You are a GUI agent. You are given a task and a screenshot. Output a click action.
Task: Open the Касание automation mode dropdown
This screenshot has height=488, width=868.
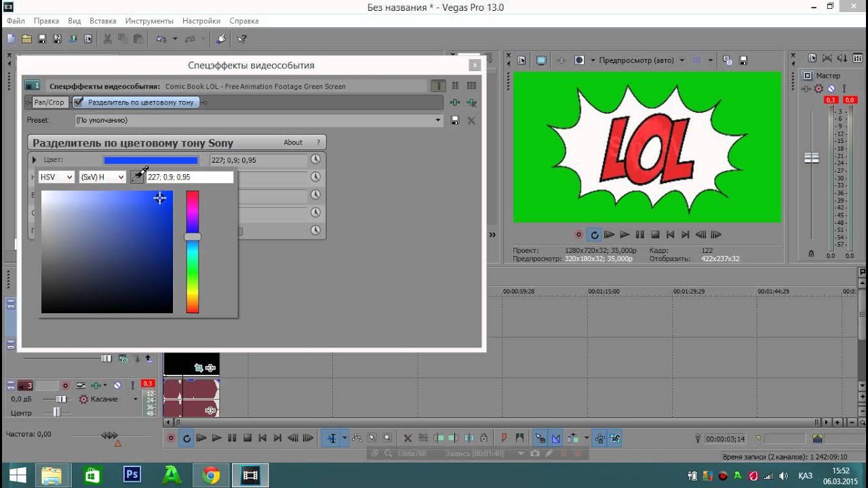coord(135,399)
